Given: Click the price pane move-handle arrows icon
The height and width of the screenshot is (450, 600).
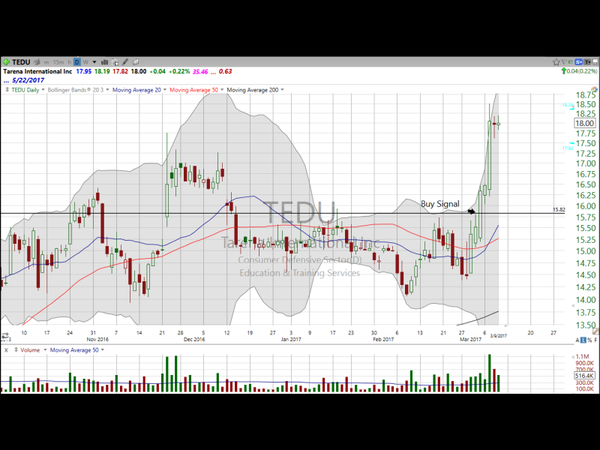Looking at the screenshot, I should [7, 90].
